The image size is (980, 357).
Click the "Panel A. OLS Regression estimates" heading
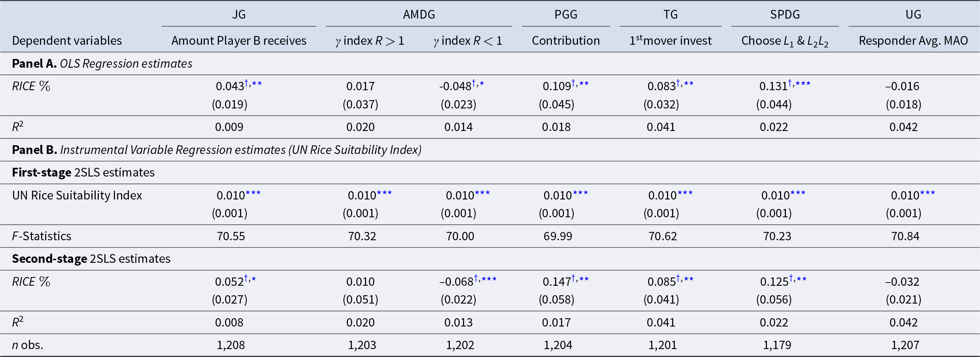[102, 64]
